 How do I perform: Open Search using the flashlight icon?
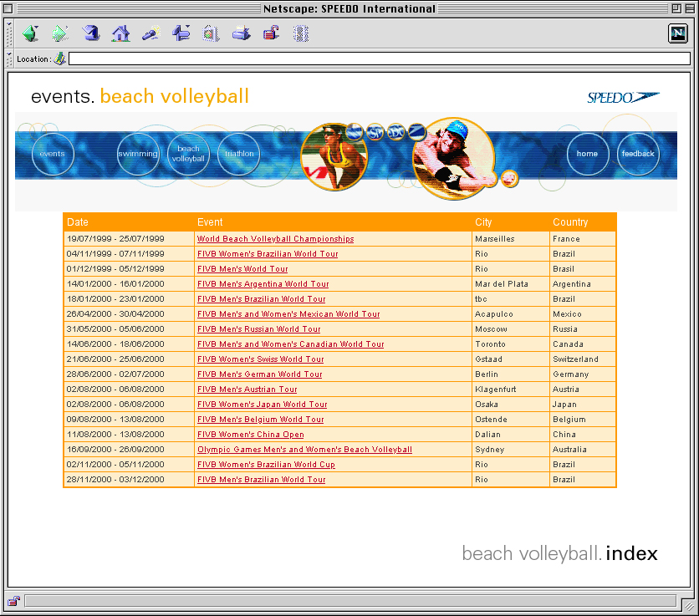click(151, 33)
